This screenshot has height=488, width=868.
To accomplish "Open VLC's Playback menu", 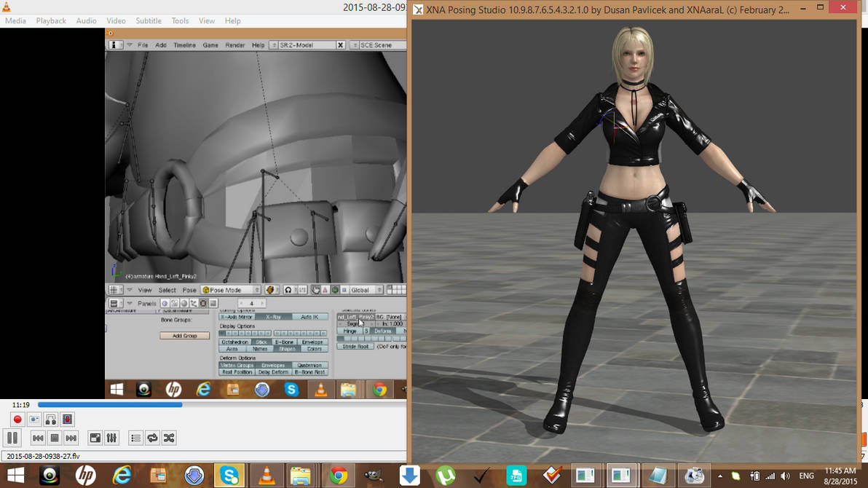I will tap(51, 20).
